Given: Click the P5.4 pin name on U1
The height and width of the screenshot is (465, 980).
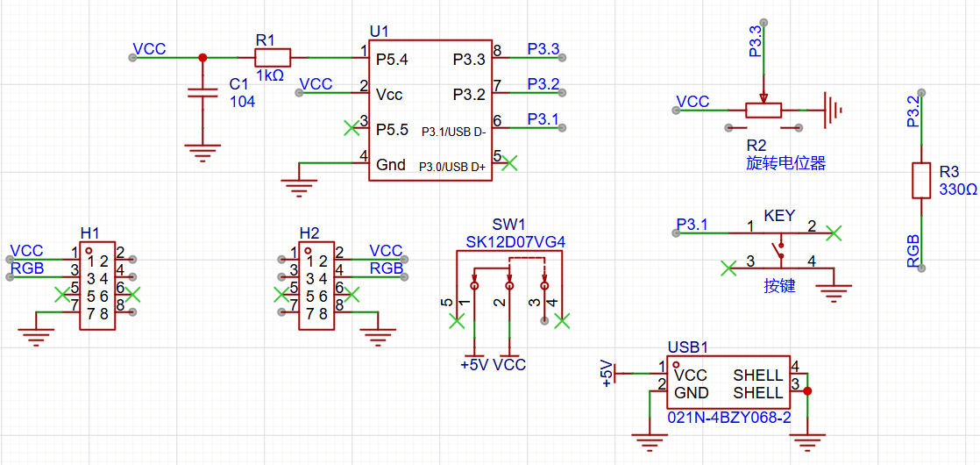Looking at the screenshot, I should 393,60.
